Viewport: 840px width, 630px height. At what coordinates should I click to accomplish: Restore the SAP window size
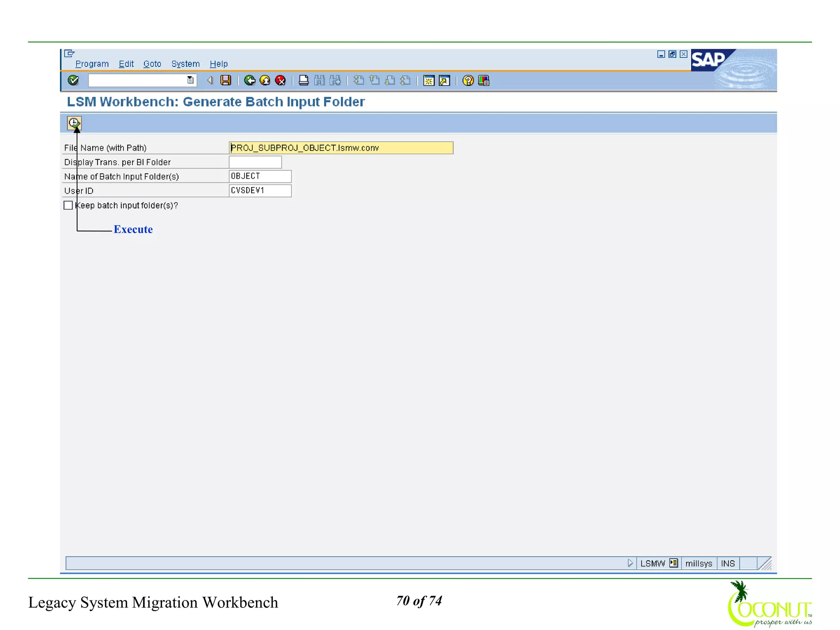coord(672,54)
